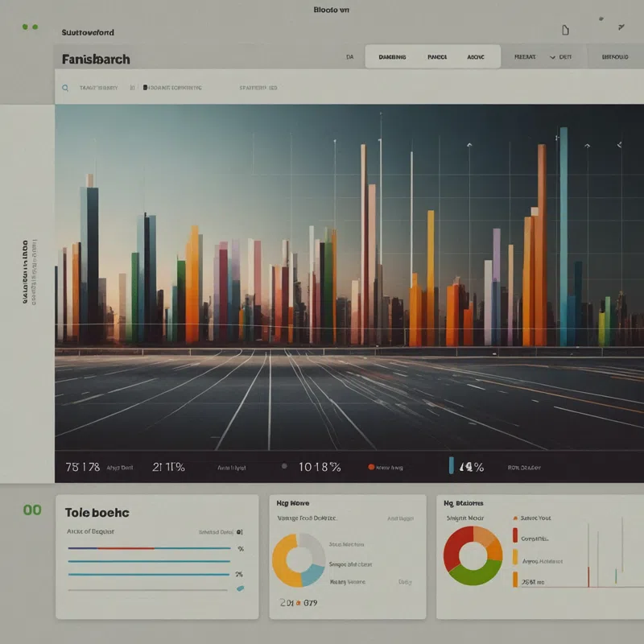The width and height of the screenshot is (644, 644).
Task: Click the green 00 sidebar icon
Action: pos(32,510)
